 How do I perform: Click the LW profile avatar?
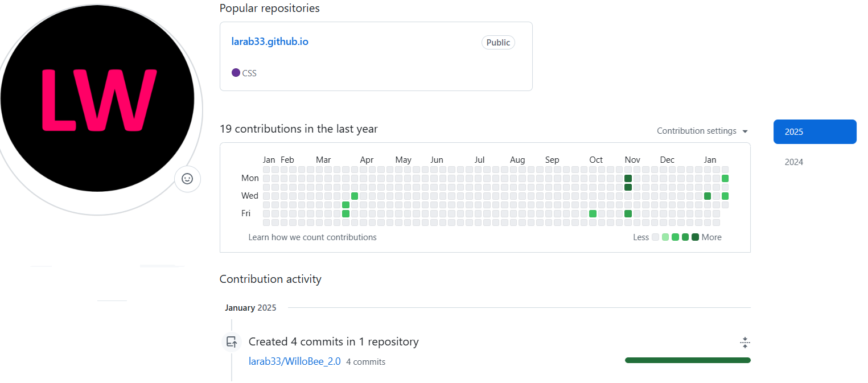(x=97, y=100)
